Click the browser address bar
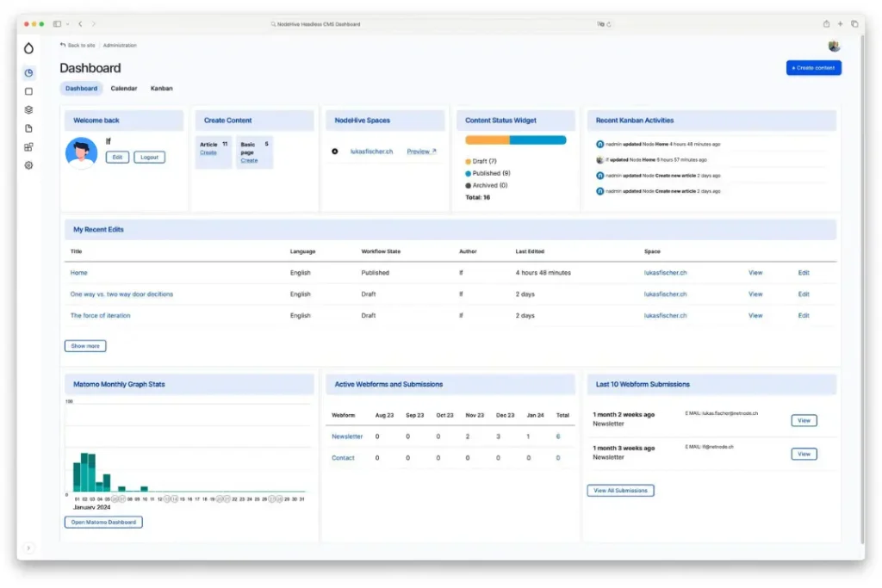 pos(441,24)
